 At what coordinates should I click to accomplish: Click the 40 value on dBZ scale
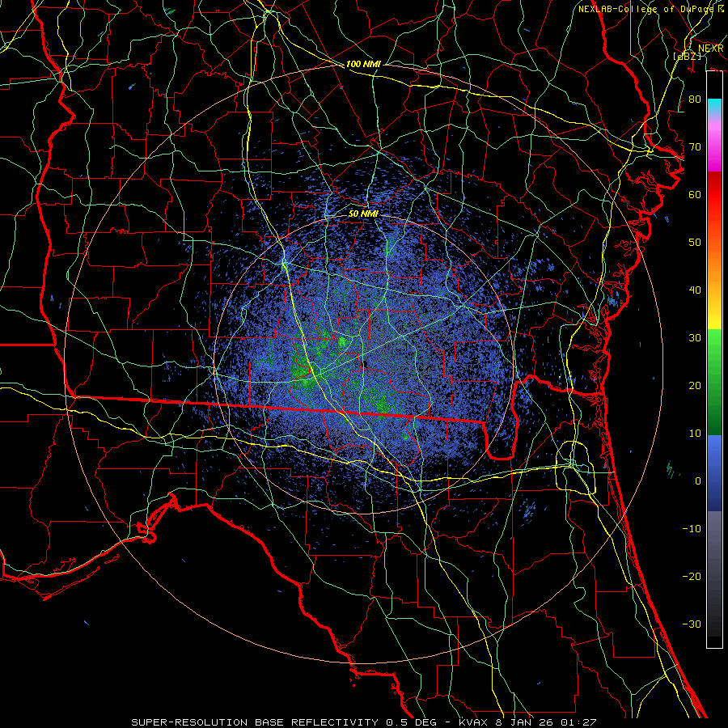(695, 290)
